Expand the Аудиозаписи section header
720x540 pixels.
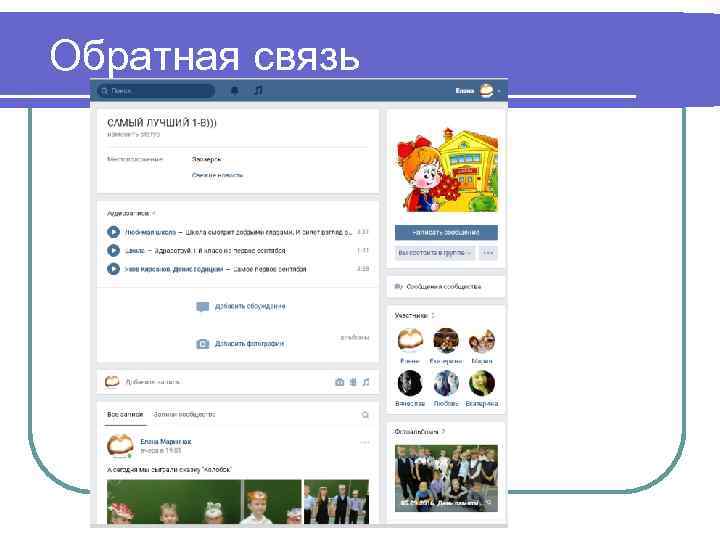129,214
